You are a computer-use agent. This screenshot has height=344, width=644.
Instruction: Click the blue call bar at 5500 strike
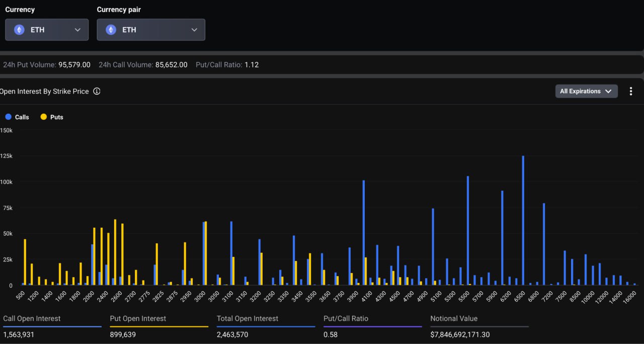point(468,232)
